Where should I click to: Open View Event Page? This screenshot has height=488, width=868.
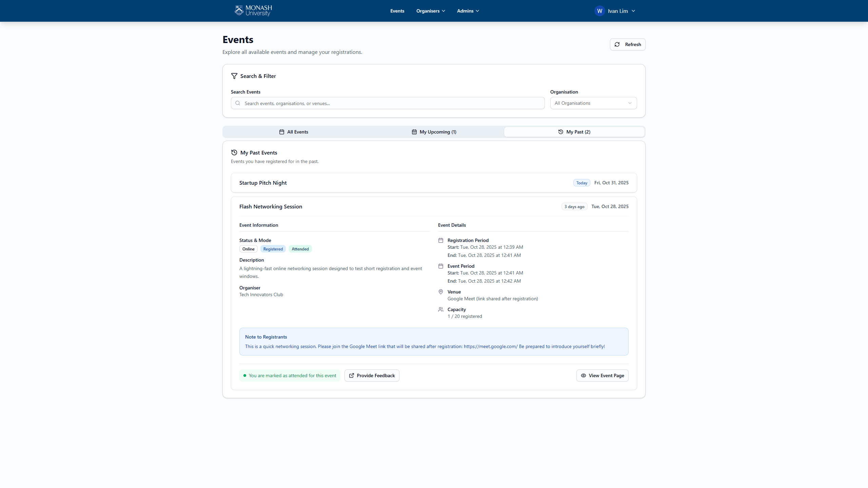(602, 375)
